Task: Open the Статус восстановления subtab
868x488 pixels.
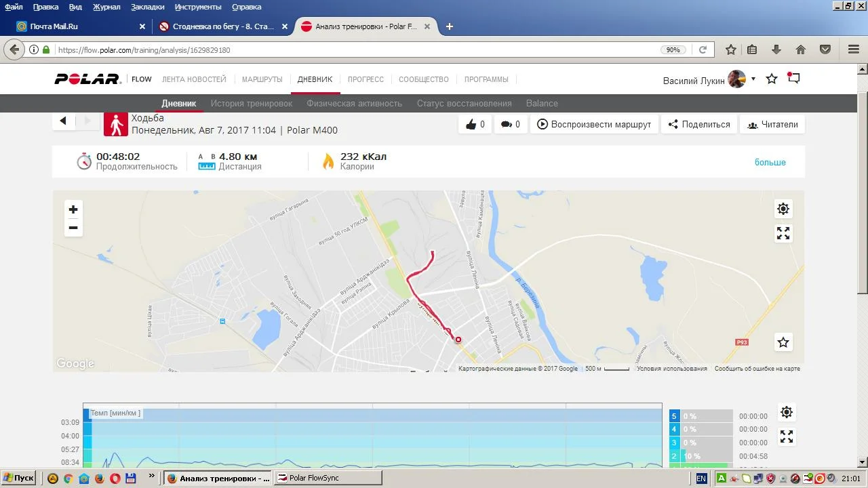Action: coord(465,103)
